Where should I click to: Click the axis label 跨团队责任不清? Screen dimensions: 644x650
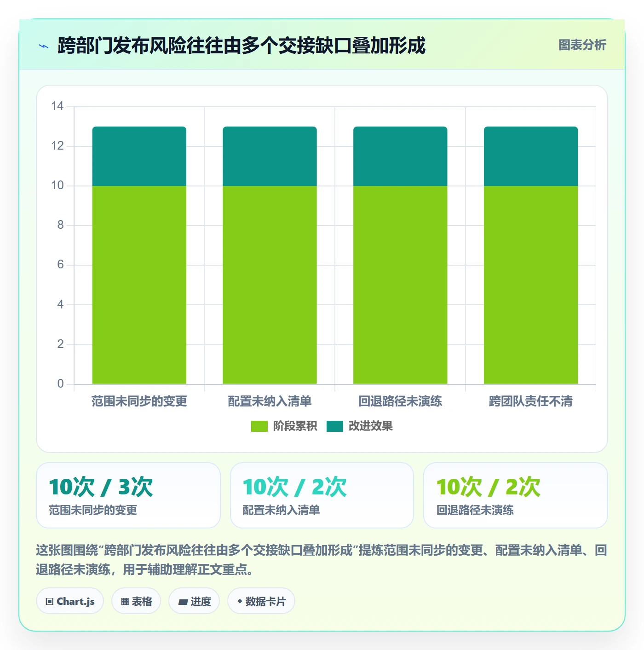click(x=531, y=401)
